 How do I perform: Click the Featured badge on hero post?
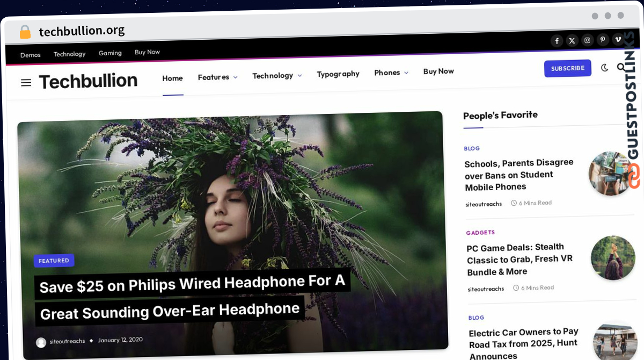pyautogui.click(x=54, y=261)
